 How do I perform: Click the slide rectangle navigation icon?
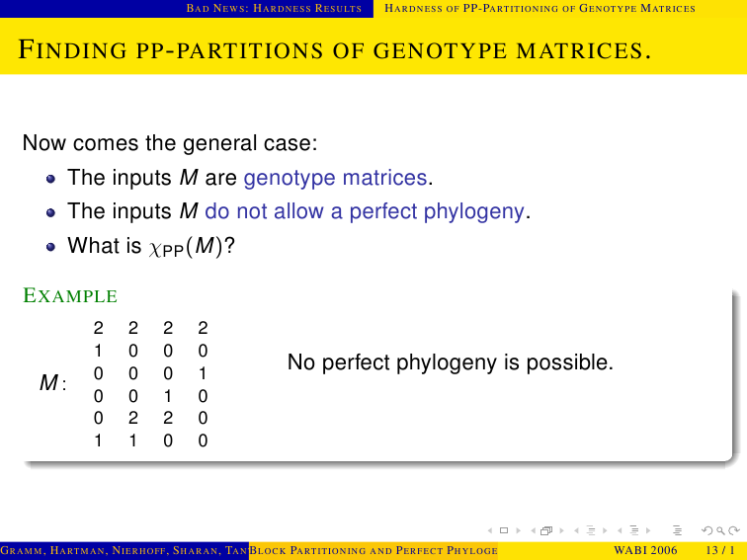(x=504, y=530)
